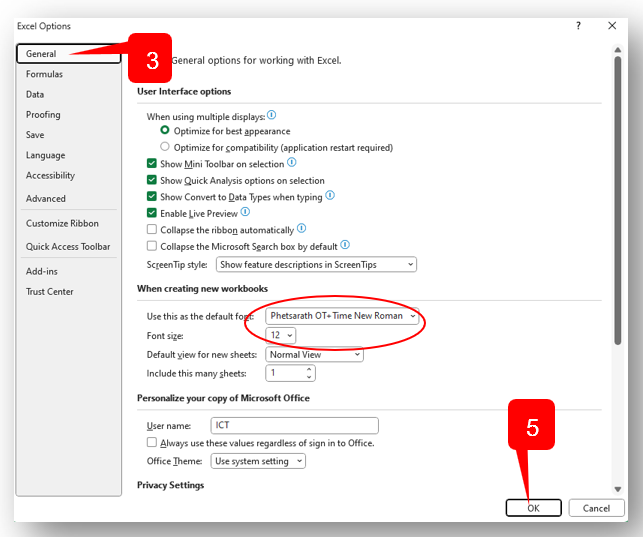Switch to the Advanced options category

(x=46, y=199)
